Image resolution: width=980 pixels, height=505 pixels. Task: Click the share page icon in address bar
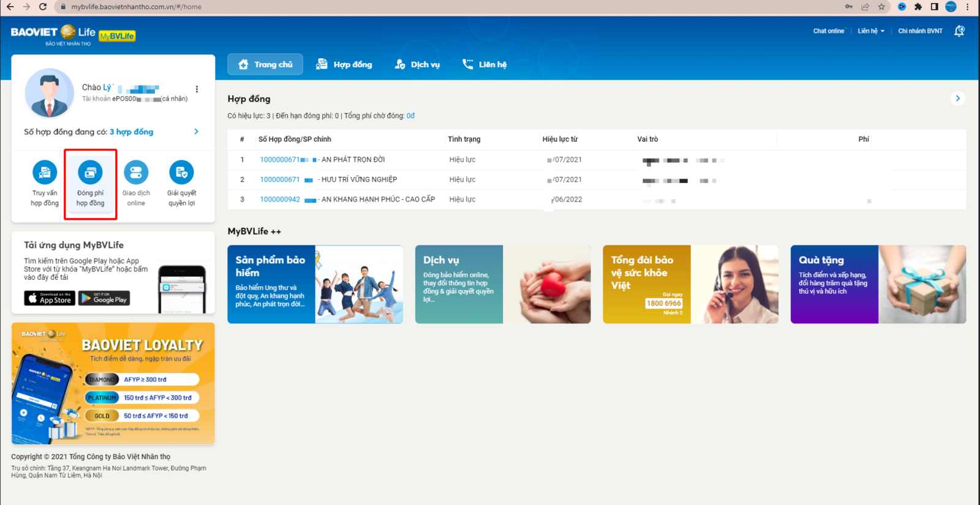point(865,7)
